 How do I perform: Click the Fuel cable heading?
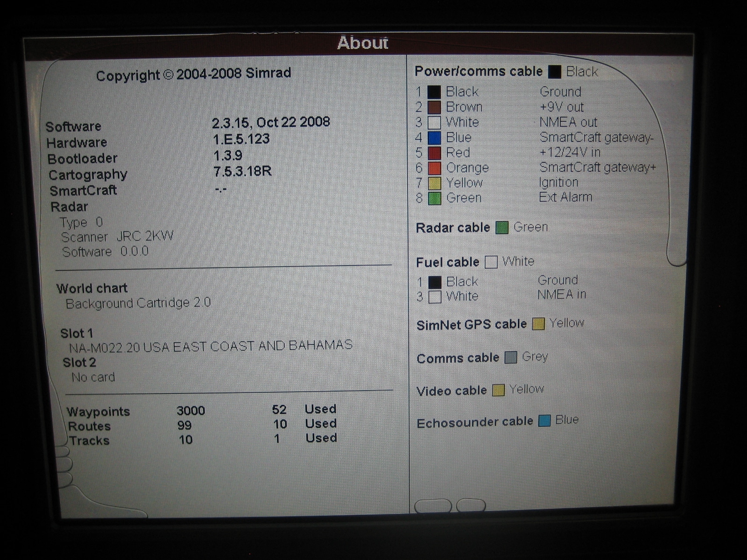[x=447, y=262]
